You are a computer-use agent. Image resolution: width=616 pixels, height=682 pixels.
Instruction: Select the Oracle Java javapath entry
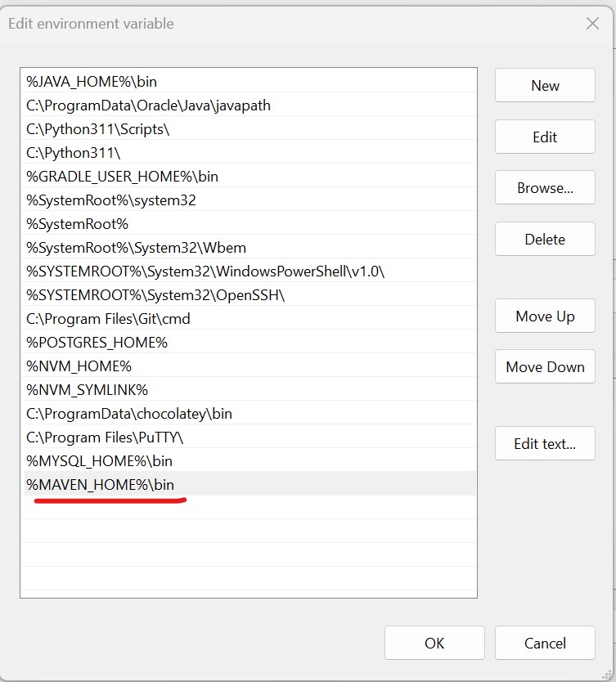point(148,105)
